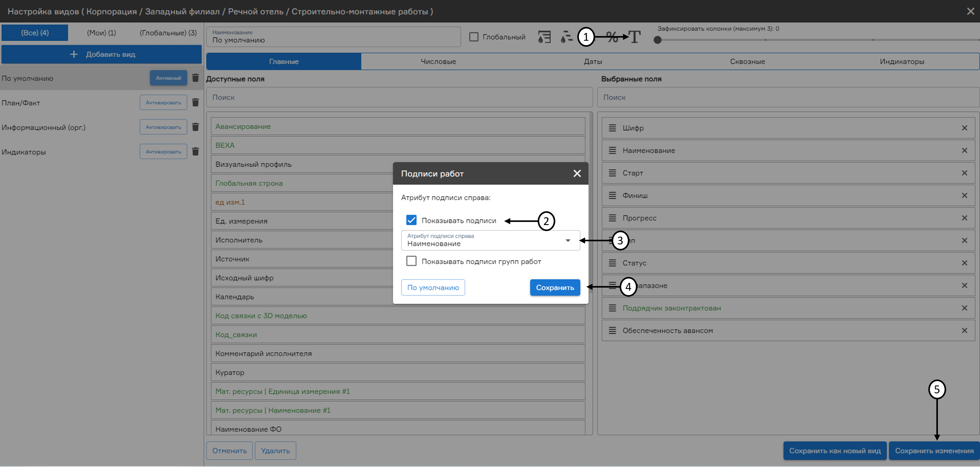This screenshot has width=980, height=467.
Task: Click the fixed columns slider handle
Action: [x=657, y=40]
